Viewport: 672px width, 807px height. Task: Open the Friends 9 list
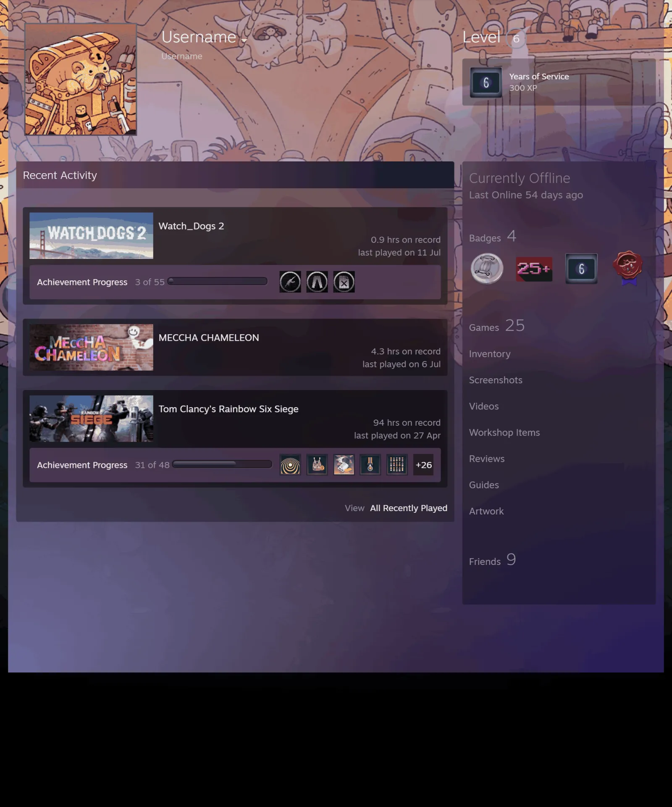[492, 560]
